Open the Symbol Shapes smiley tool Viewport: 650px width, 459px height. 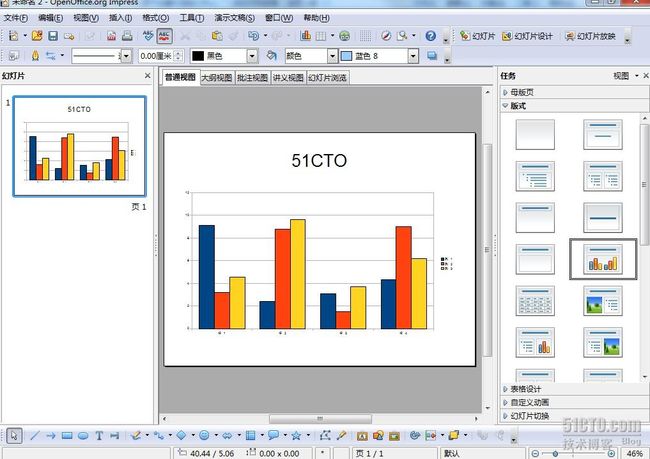click(x=204, y=435)
